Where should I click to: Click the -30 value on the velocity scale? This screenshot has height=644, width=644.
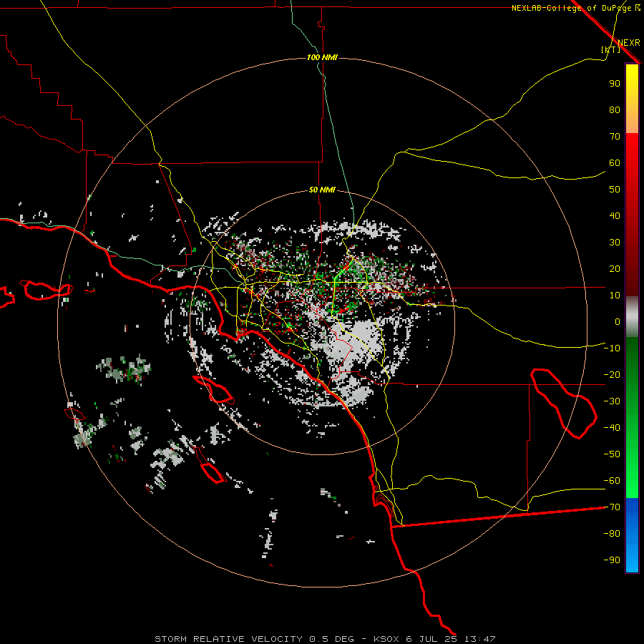[612, 401]
